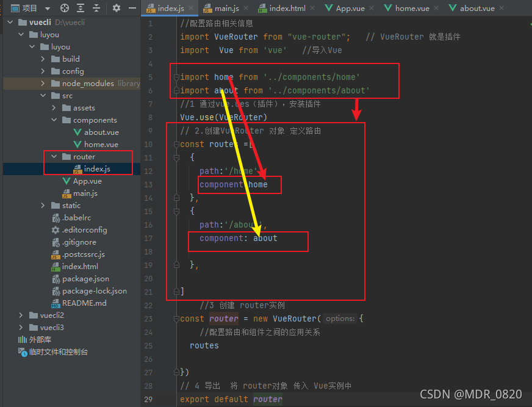The width and height of the screenshot is (532, 407).
Task: Close the about.vue tab
Action: pyautogui.click(x=501, y=8)
